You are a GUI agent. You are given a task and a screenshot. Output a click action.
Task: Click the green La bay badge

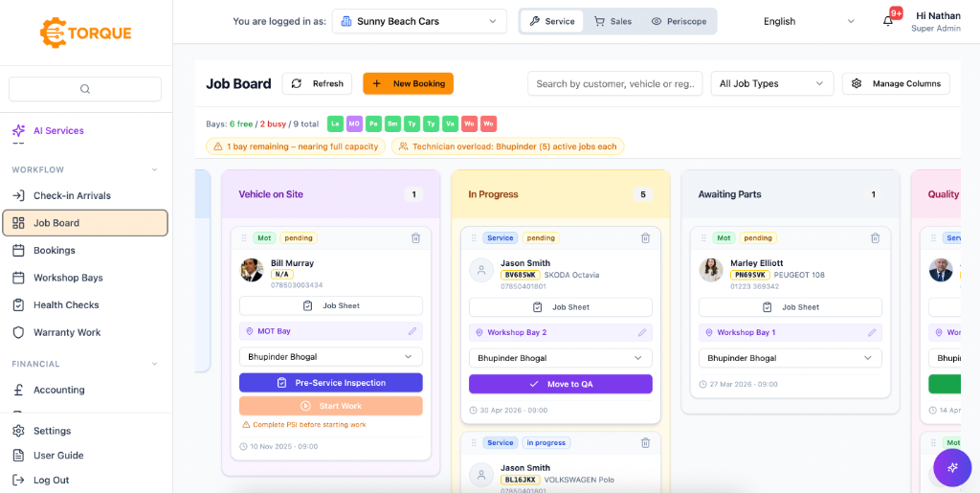coord(336,123)
